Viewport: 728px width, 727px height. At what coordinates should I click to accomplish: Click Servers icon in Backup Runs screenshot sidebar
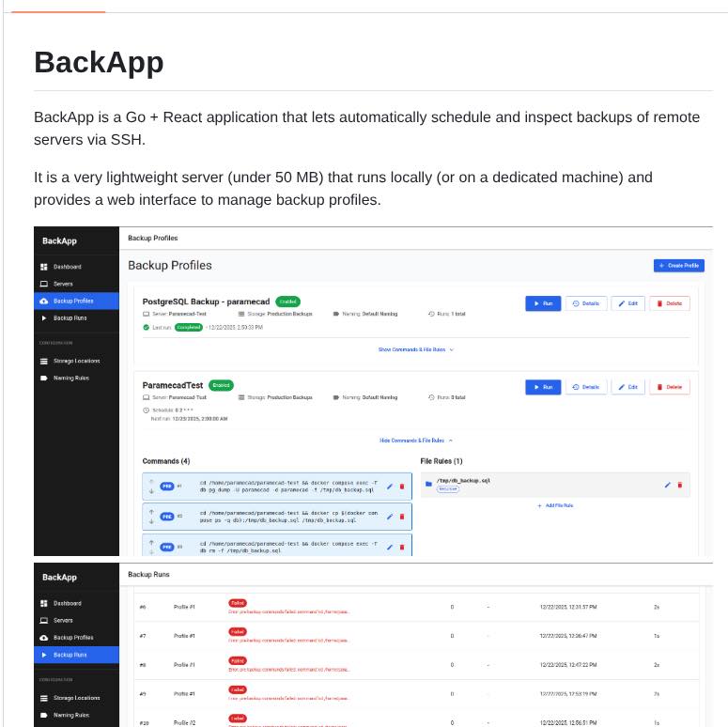[43, 620]
